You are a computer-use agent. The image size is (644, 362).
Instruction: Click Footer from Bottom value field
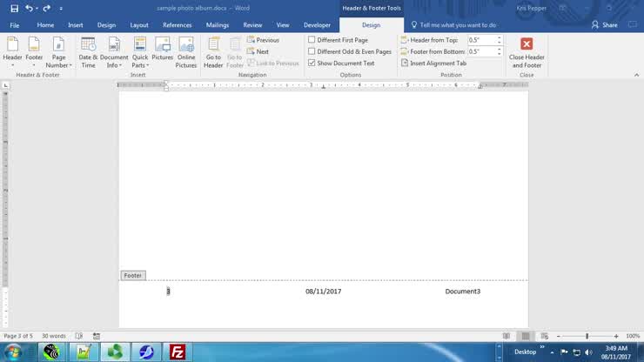tap(482, 51)
